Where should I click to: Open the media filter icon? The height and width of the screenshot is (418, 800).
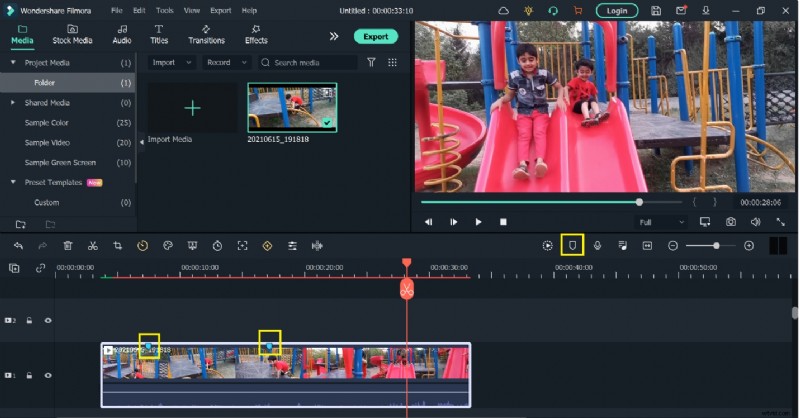371,62
